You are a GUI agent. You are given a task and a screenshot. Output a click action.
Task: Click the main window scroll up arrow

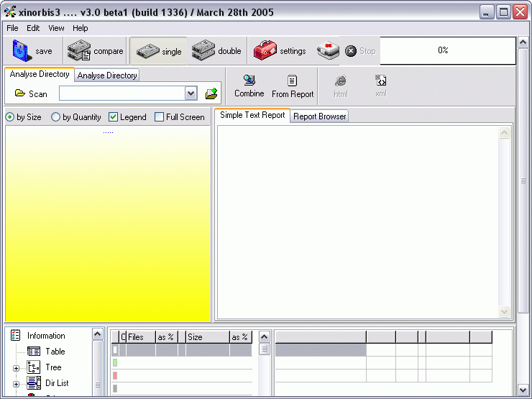point(523,42)
